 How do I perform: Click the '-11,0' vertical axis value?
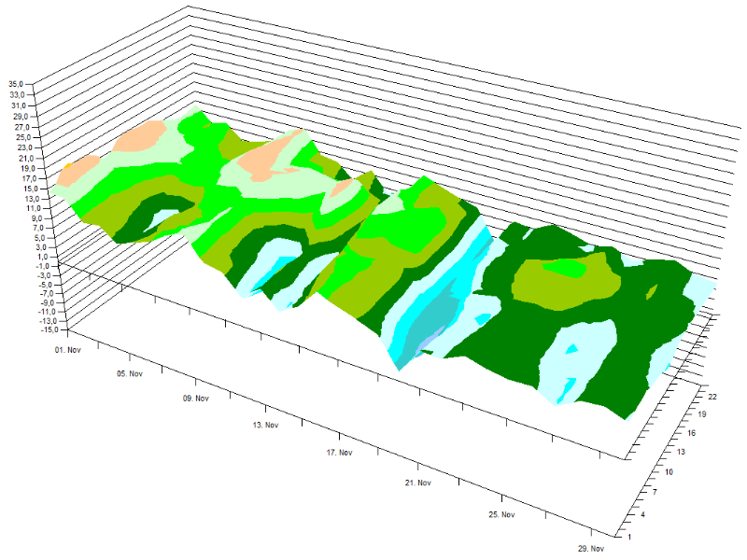pos(48,312)
